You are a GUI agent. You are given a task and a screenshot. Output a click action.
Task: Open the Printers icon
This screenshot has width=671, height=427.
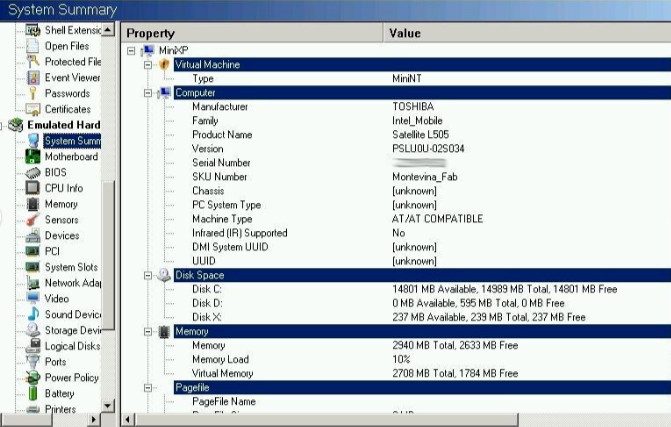click(x=33, y=409)
